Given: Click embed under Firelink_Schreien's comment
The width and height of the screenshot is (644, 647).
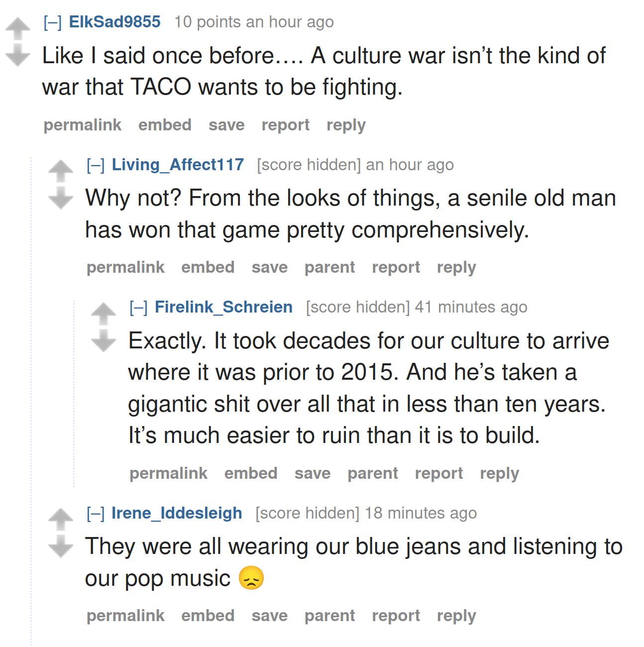Looking at the screenshot, I should pyautogui.click(x=251, y=473).
